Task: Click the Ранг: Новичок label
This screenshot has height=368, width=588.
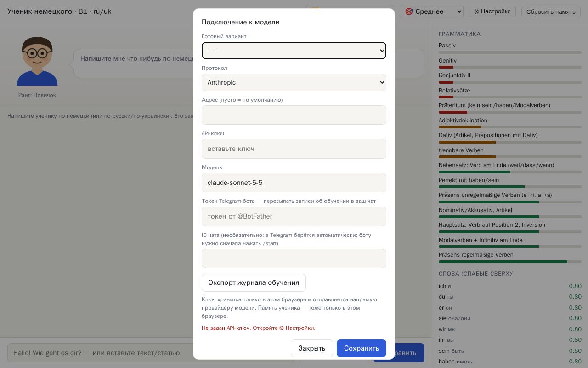Action: (37, 95)
